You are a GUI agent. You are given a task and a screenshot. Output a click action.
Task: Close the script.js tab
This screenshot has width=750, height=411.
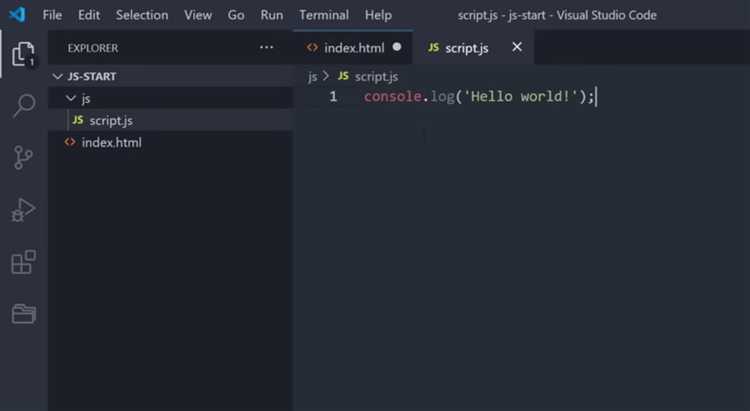coord(517,47)
